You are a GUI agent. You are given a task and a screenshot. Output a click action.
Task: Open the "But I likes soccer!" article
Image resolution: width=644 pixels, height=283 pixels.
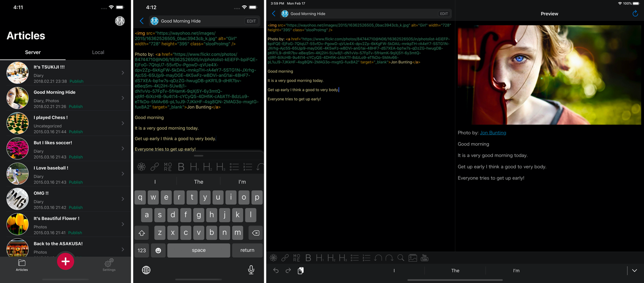pos(65,149)
